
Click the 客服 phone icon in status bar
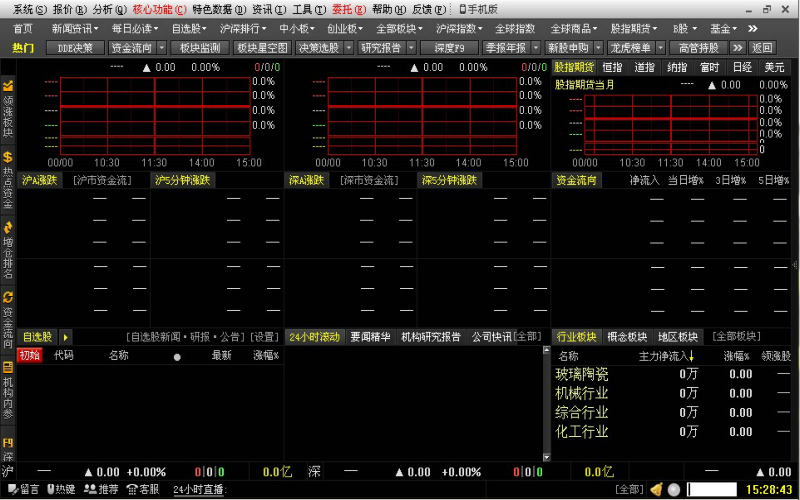pos(132,490)
